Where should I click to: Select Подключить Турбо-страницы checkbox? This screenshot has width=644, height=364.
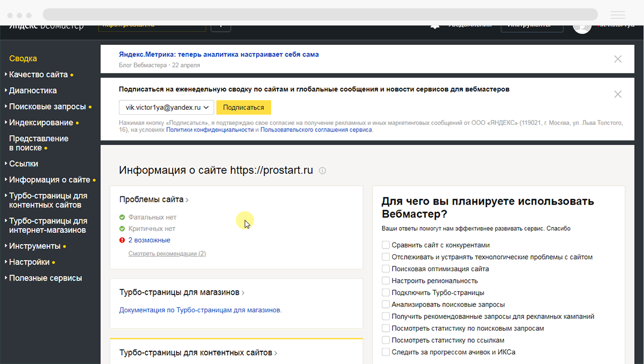(386, 292)
